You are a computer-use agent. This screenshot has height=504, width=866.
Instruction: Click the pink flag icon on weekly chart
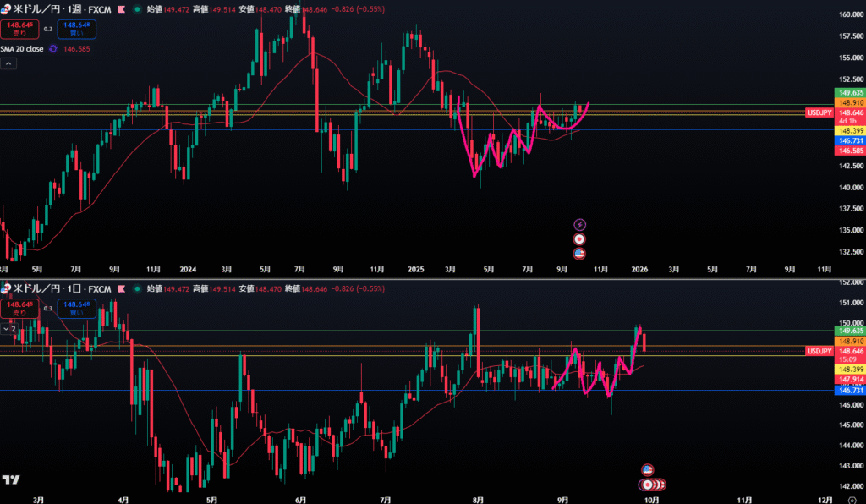[x=121, y=8]
